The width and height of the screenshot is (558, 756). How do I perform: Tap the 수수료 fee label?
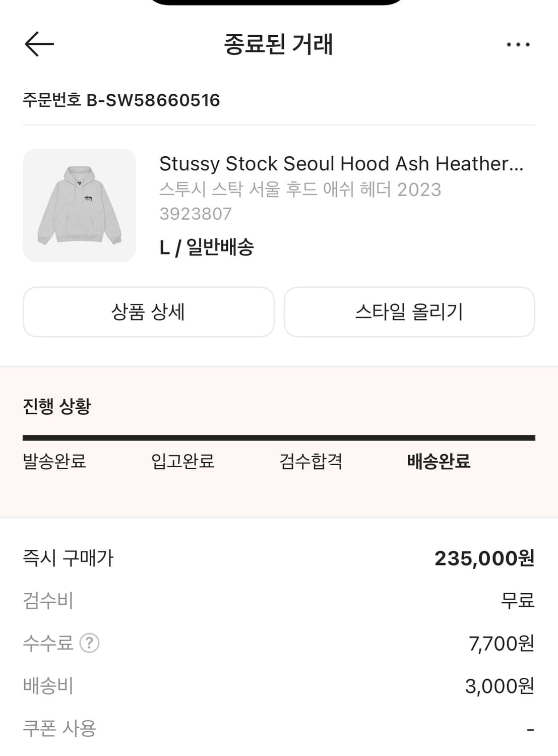point(48,643)
